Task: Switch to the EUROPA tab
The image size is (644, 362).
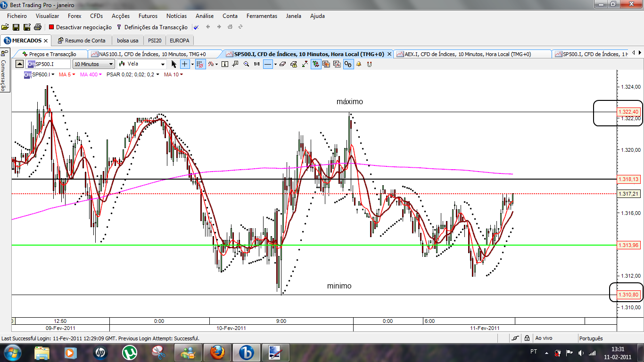Action: click(180, 41)
